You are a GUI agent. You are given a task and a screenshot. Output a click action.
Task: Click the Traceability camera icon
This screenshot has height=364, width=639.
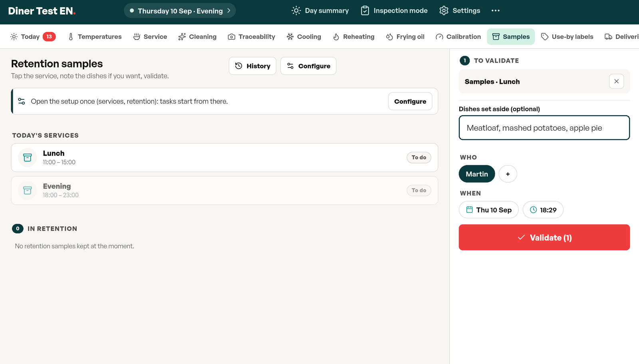pos(232,37)
